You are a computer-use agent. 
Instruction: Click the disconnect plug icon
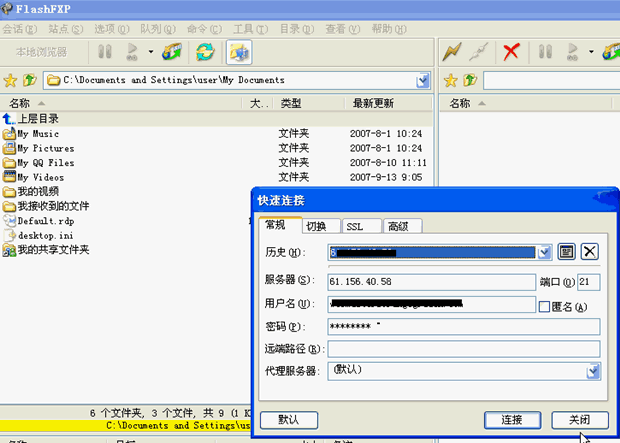478,52
